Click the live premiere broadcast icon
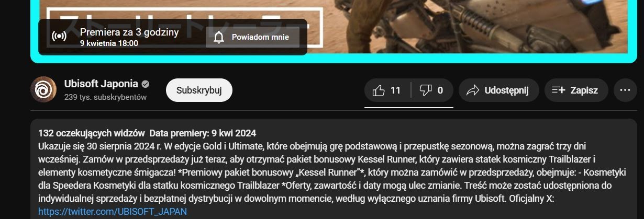This screenshot has height=219, width=644. pos(59,37)
